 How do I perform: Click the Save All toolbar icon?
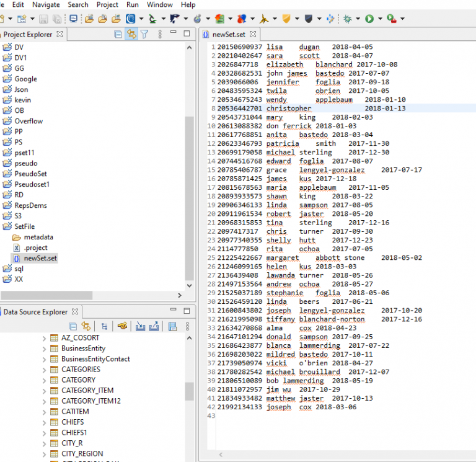57,19
